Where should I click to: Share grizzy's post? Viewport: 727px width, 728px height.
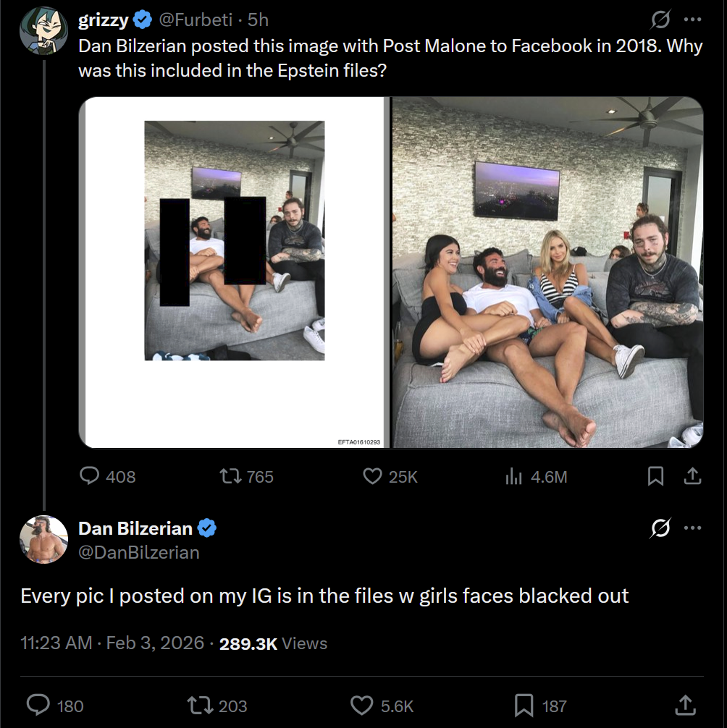(692, 476)
